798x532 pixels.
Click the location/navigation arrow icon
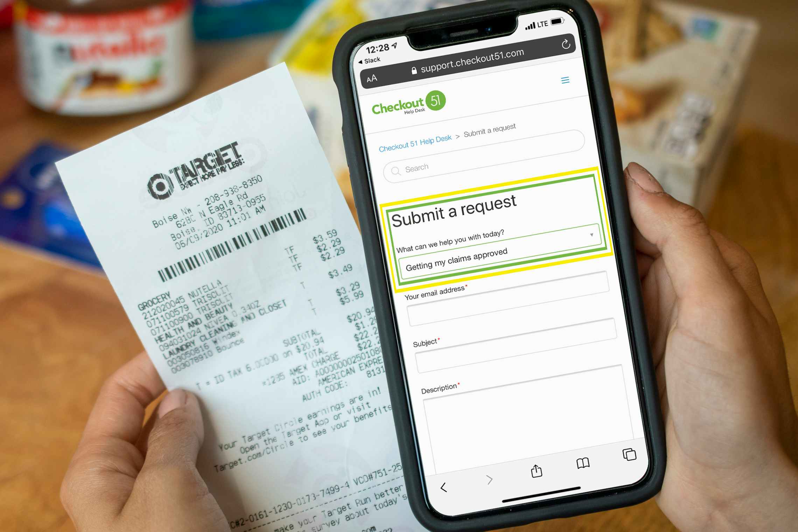pos(412,44)
